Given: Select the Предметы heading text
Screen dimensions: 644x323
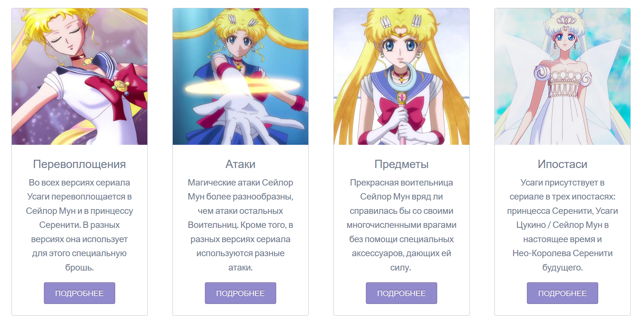Looking at the screenshot, I should (x=402, y=164).
